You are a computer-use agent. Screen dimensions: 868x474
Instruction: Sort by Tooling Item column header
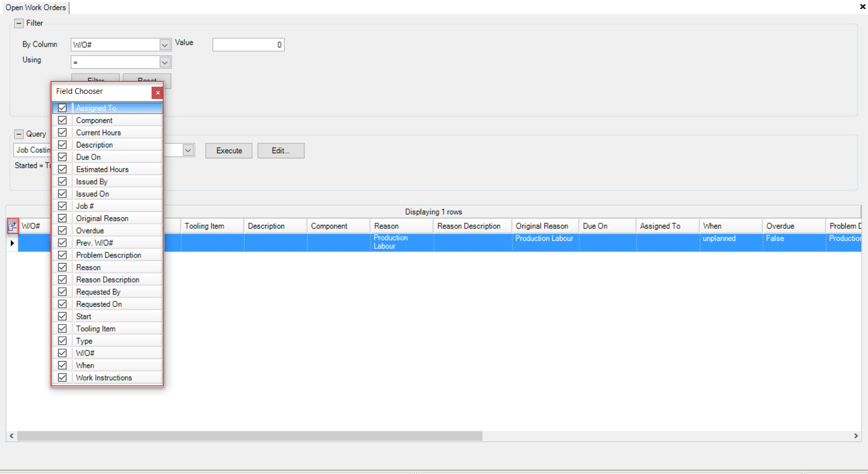pyautogui.click(x=212, y=226)
